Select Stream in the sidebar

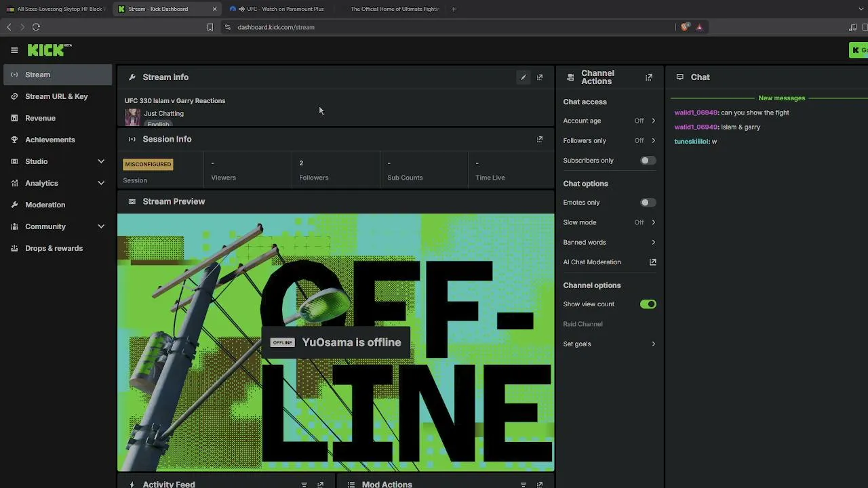58,75
